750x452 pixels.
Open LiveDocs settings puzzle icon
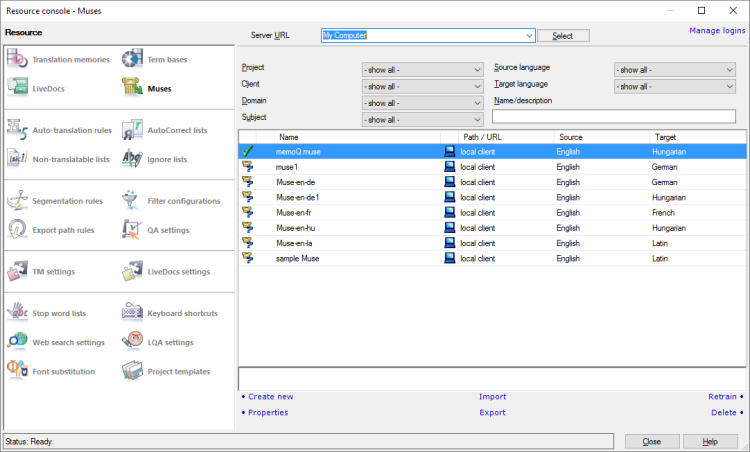[132, 271]
